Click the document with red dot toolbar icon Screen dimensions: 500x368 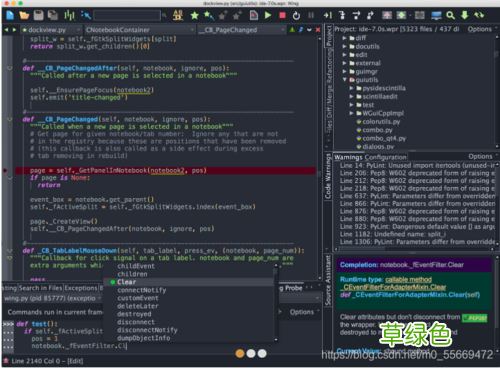coord(254,15)
